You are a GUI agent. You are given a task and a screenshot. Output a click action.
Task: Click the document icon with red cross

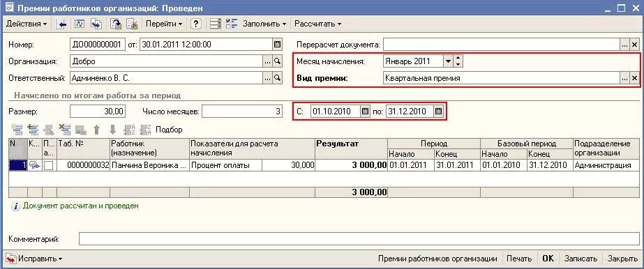pyautogui.click(x=132, y=24)
